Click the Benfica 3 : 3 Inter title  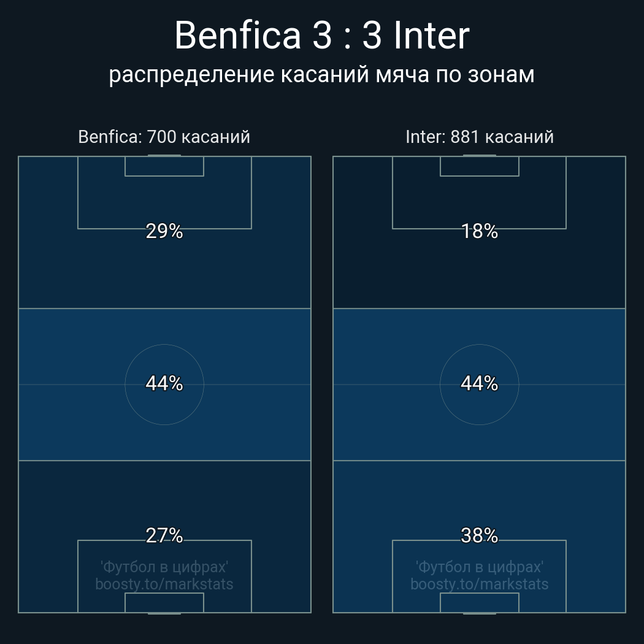click(x=322, y=36)
